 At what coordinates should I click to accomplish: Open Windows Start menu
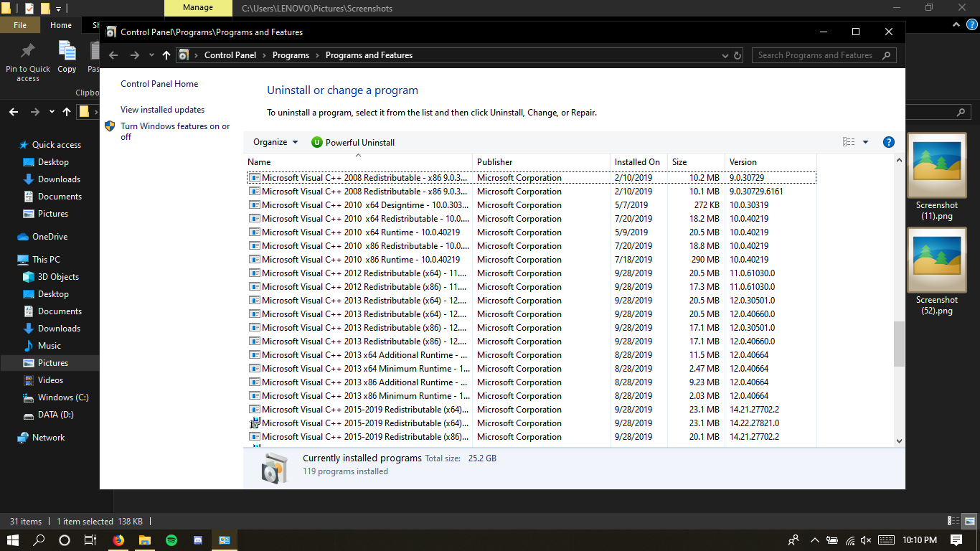[12, 540]
